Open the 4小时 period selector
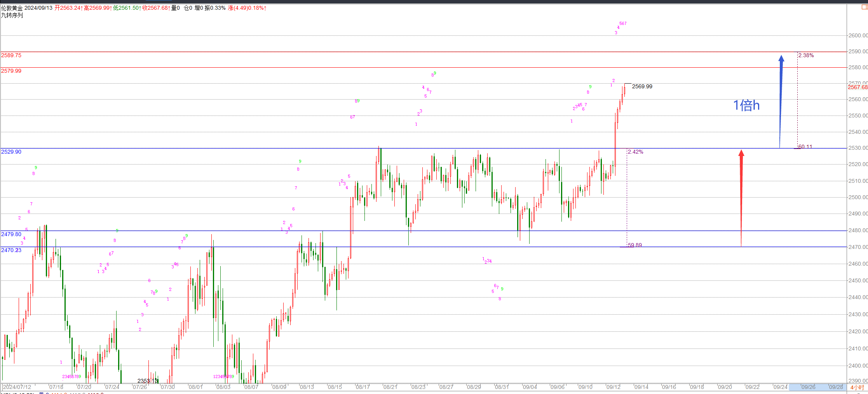 (857, 387)
